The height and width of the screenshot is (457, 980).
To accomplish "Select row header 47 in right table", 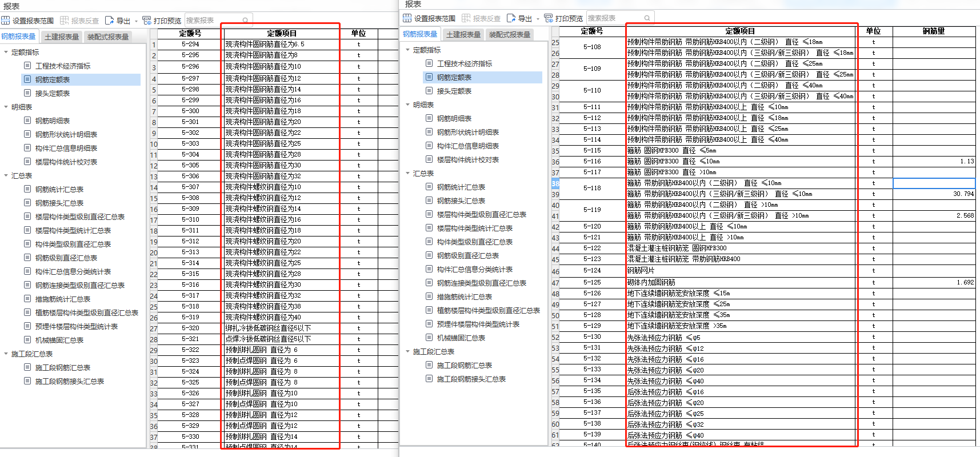I will tap(555, 283).
